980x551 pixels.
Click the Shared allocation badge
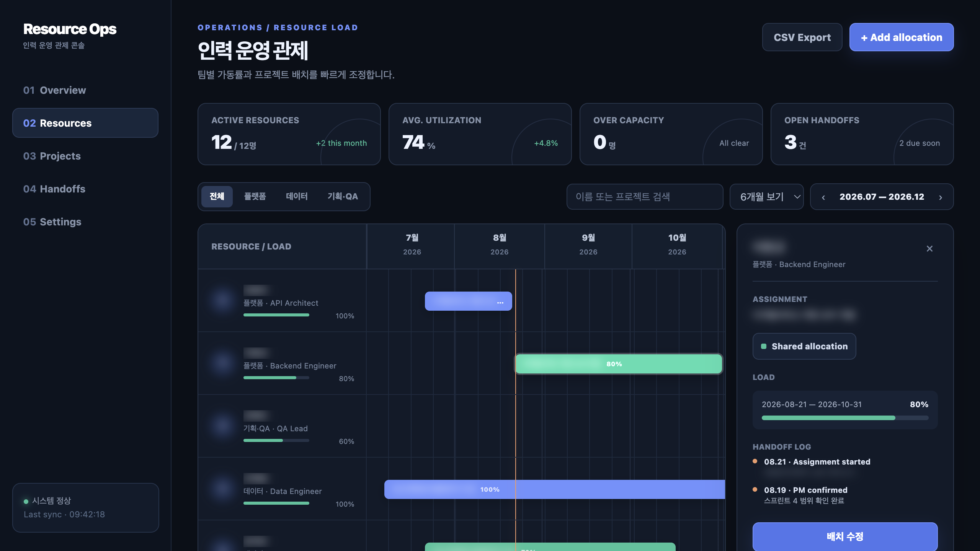[804, 346]
